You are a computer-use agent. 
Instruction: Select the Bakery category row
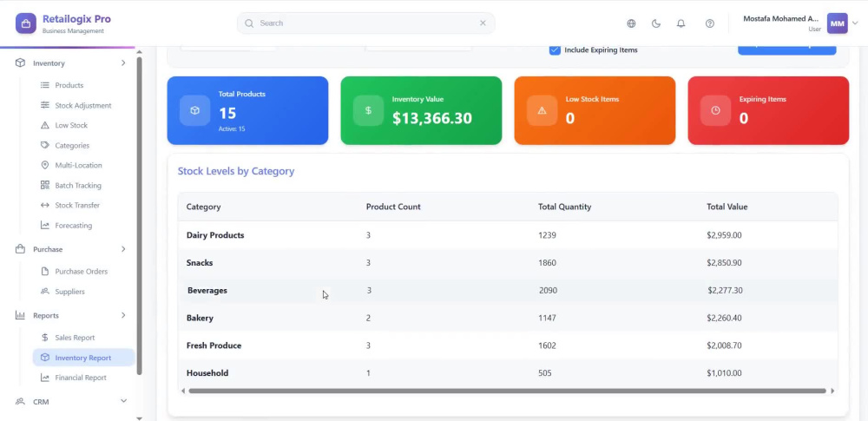point(508,318)
